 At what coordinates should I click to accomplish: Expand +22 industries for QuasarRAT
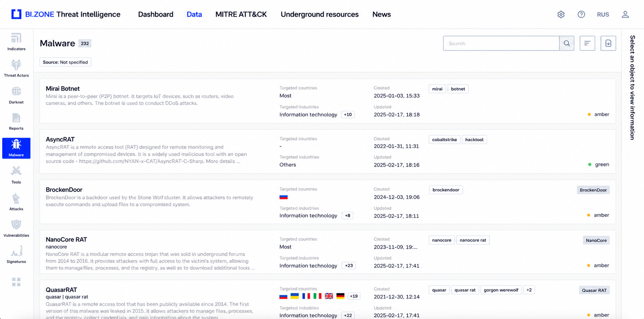pyautogui.click(x=348, y=315)
